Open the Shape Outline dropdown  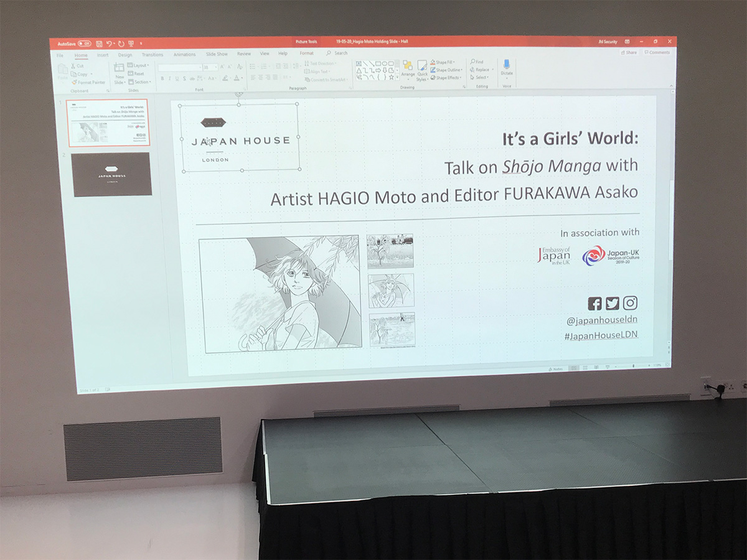pyautogui.click(x=446, y=70)
